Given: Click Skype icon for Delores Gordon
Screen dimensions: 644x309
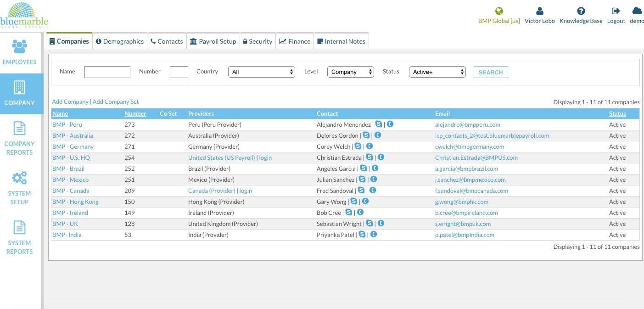Looking at the screenshot, I should 366,135.
